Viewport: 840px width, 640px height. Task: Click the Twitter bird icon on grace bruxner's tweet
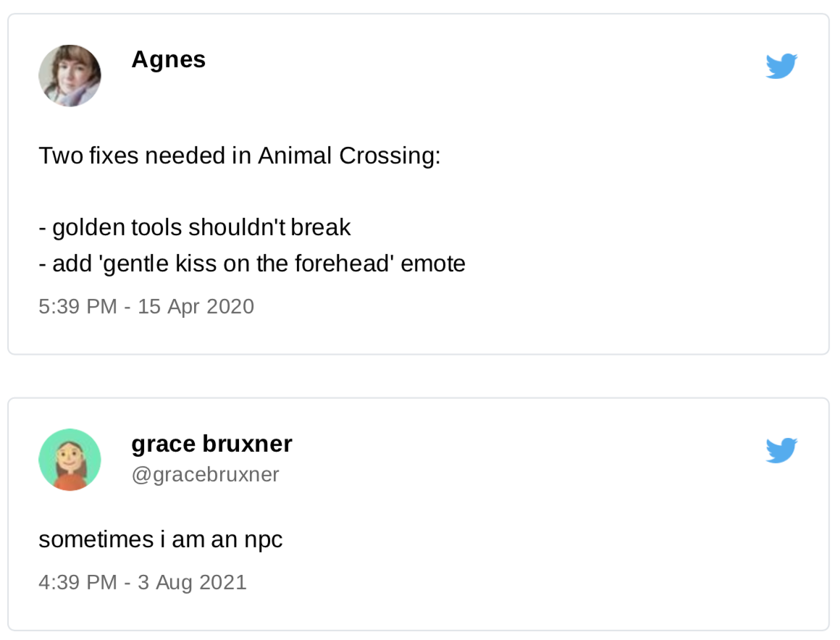pyautogui.click(x=781, y=450)
